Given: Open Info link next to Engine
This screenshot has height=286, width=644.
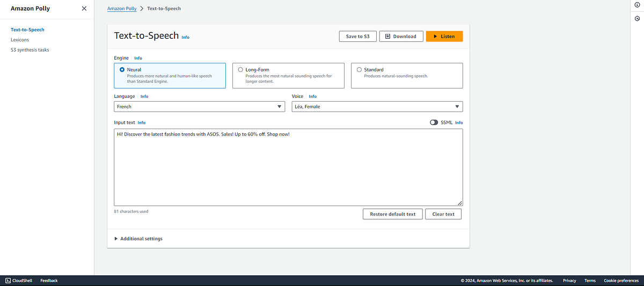Looking at the screenshot, I should [x=138, y=58].
